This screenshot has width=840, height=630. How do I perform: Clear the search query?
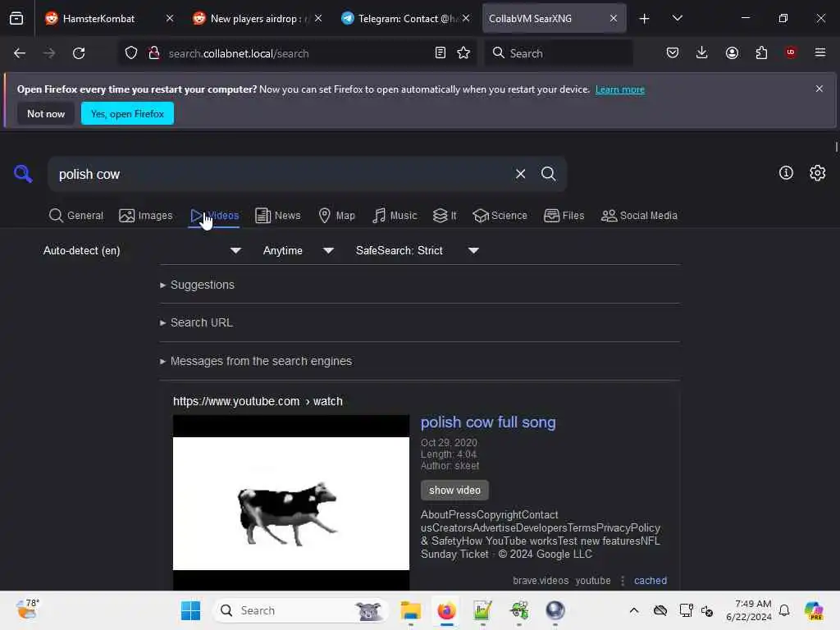pyautogui.click(x=520, y=174)
